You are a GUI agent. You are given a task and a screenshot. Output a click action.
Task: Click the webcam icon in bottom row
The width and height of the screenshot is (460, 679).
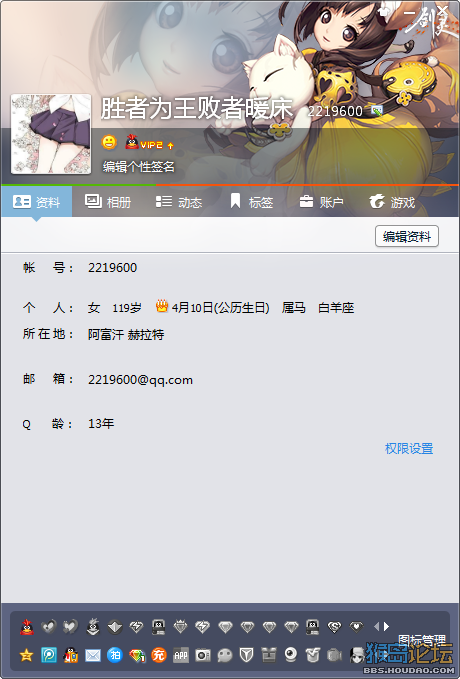[291, 655]
